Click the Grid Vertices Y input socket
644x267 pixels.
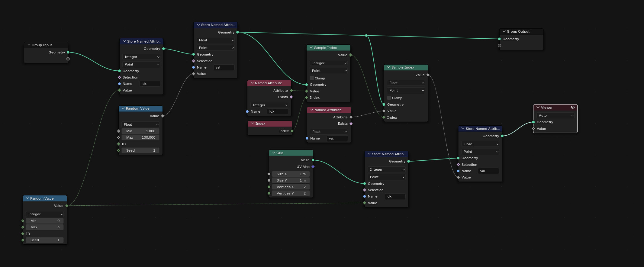coord(269,193)
